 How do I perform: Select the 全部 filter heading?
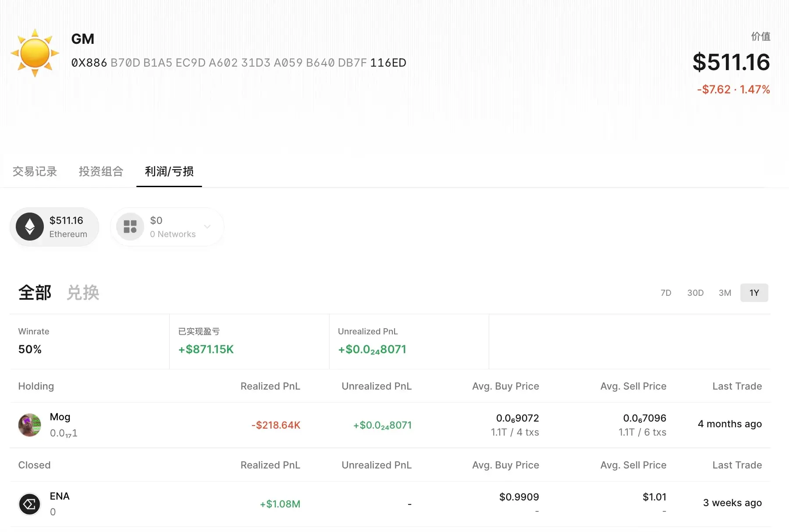coord(35,293)
